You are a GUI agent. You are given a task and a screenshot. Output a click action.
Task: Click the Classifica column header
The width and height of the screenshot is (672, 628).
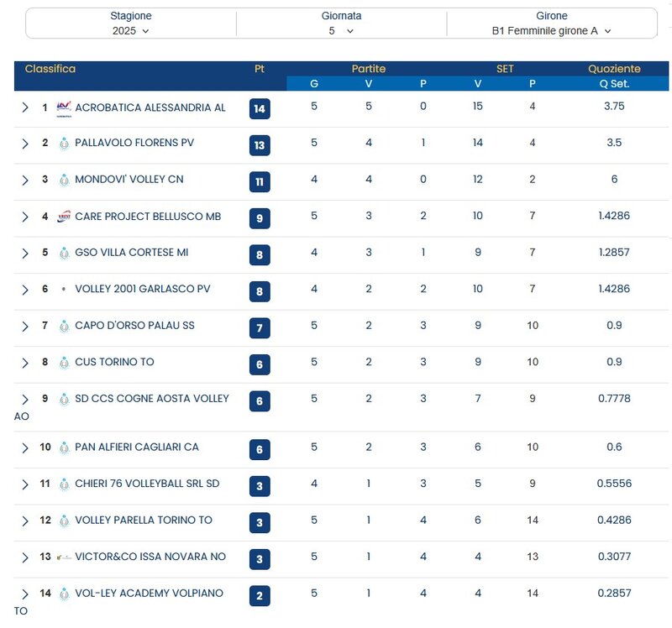click(x=50, y=69)
